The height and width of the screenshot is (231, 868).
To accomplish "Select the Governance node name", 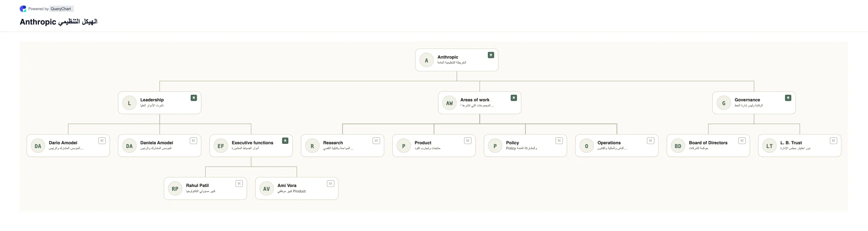I will click(x=747, y=100).
